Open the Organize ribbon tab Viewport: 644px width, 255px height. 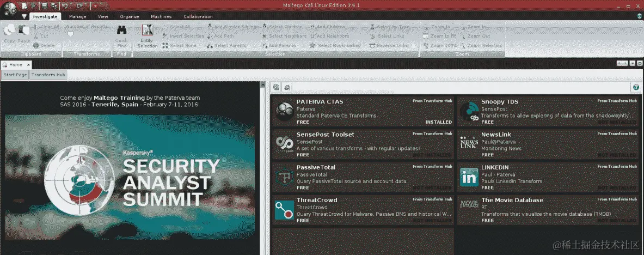130,16
